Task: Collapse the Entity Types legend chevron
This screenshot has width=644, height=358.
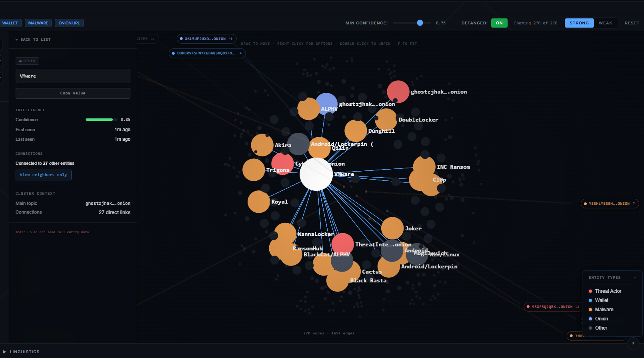Action: coord(635,278)
